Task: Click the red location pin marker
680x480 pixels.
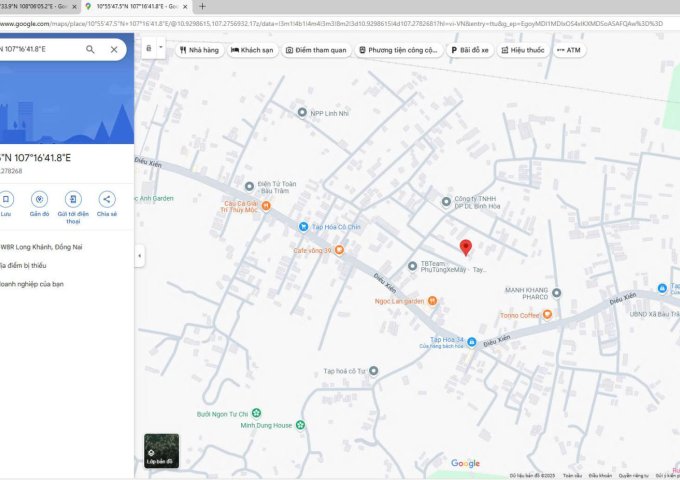Action: tap(465, 247)
